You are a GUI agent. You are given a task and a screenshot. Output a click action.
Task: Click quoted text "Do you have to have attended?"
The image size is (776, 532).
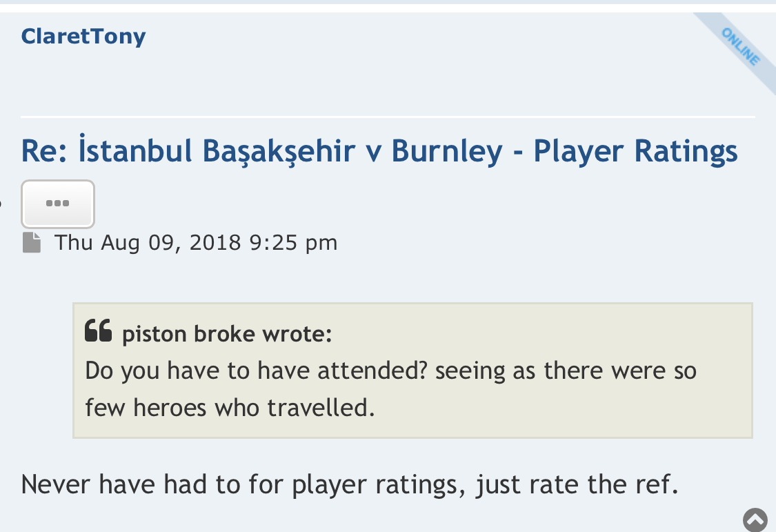pyautogui.click(x=255, y=371)
